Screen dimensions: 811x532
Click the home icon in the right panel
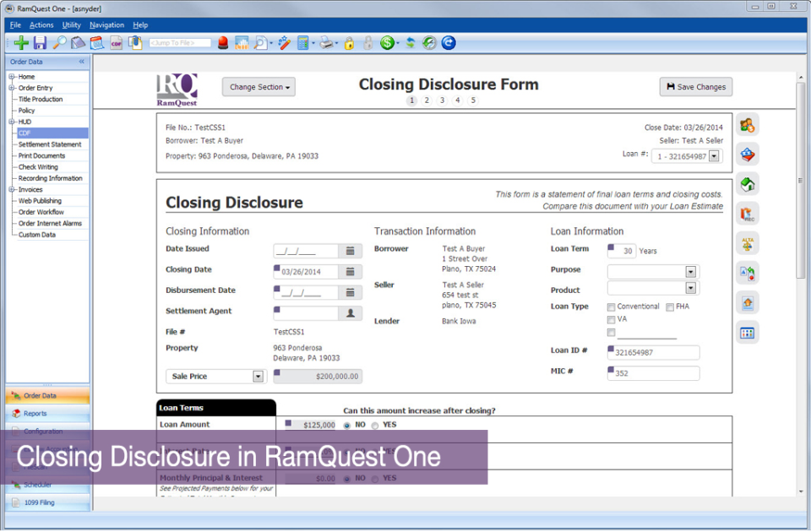tap(747, 183)
